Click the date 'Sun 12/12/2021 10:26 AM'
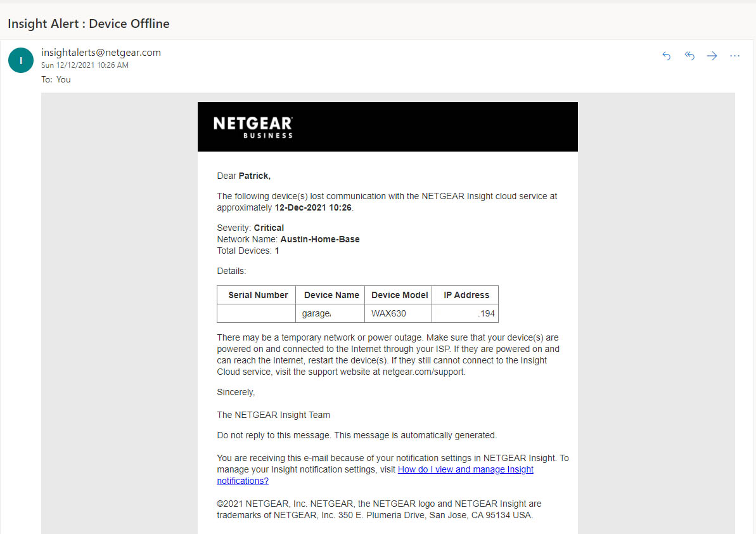Viewport: 756px width, 534px height. (85, 65)
